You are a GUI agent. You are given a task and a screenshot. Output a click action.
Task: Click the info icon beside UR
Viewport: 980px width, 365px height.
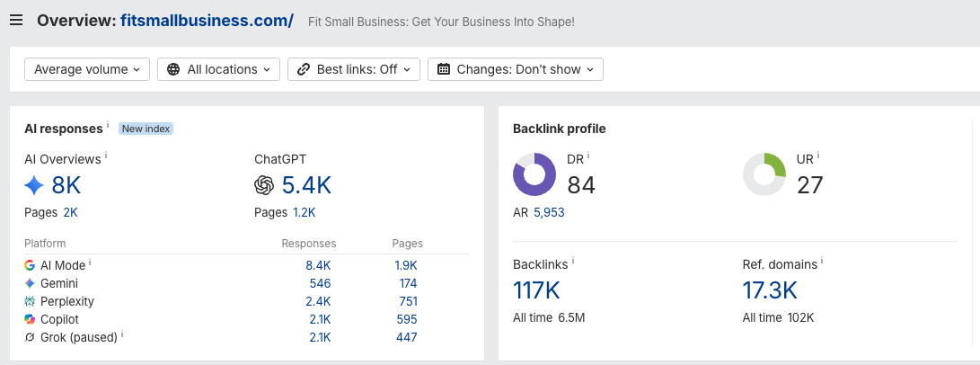pos(818,156)
